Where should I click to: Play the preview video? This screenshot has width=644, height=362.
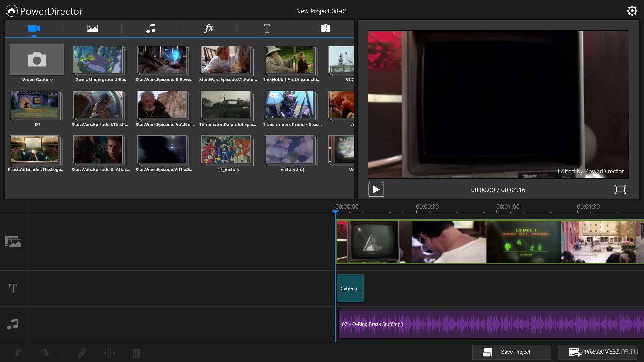click(376, 189)
